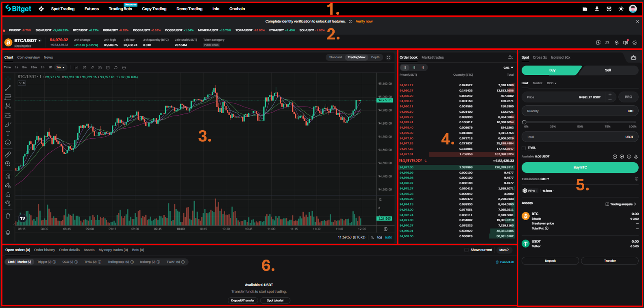Open the trading bot robot icon
The height and width of the screenshot is (308, 644).
(633, 57)
